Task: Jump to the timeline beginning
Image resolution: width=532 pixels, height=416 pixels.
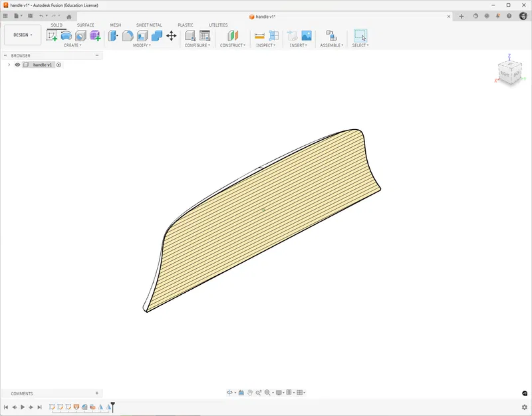Action: [x=6, y=407]
